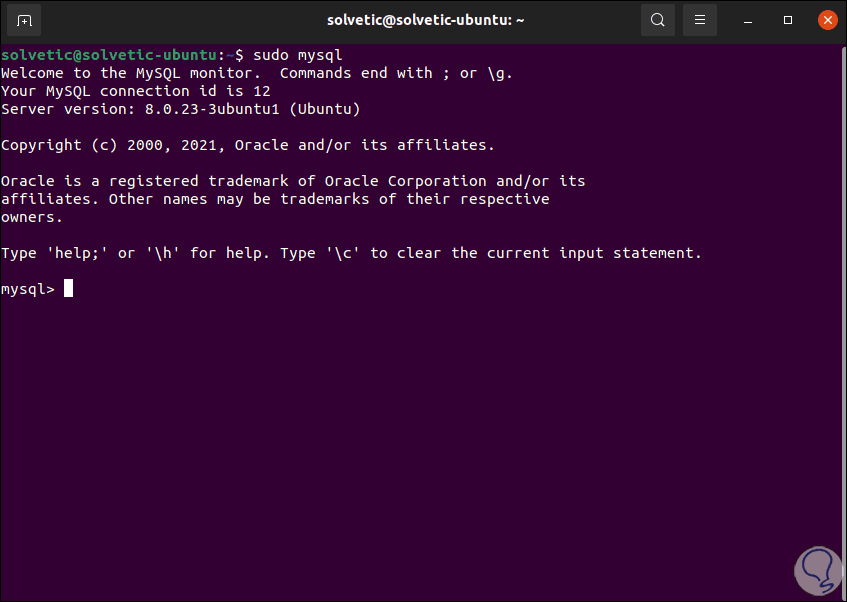Click the Copyright 2000, 2021 Oracle line
This screenshot has height=602, width=847.
tap(248, 145)
